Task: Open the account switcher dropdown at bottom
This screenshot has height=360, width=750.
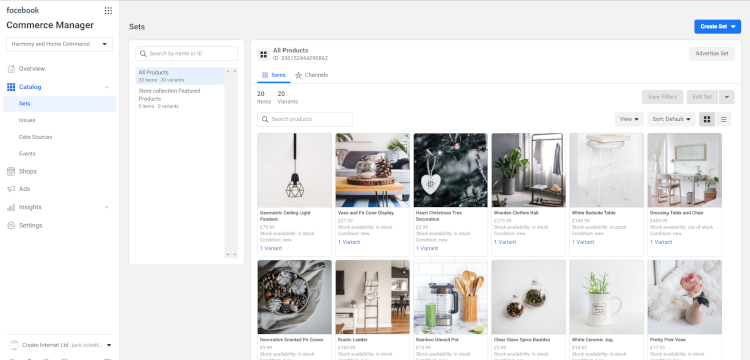Action: coord(109,345)
